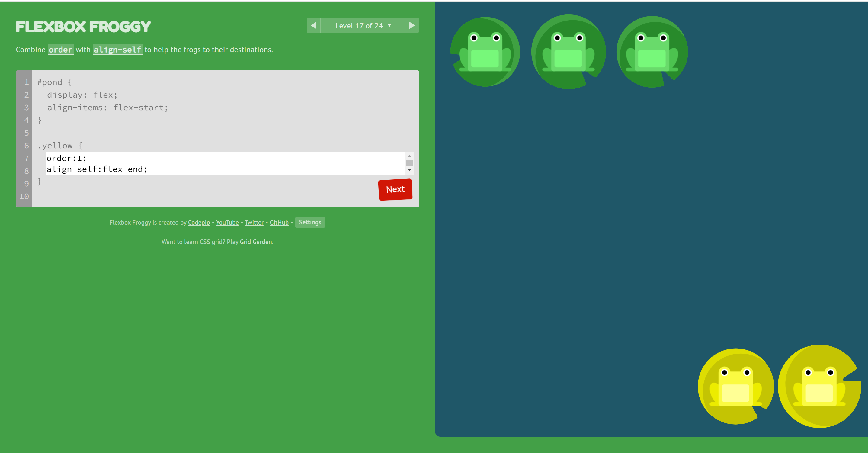Open the YouTube channel link
This screenshot has height=453, width=868.
point(227,223)
